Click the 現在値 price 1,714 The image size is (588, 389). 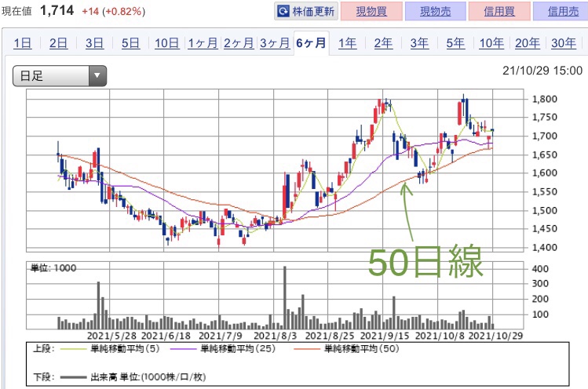click(x=57, y=10)
